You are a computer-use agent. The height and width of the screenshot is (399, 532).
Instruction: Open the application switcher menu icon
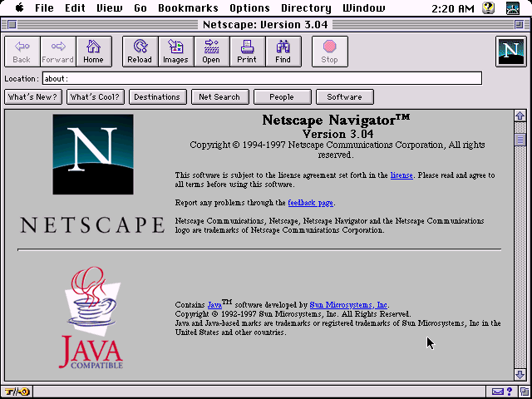pos(513,8)
